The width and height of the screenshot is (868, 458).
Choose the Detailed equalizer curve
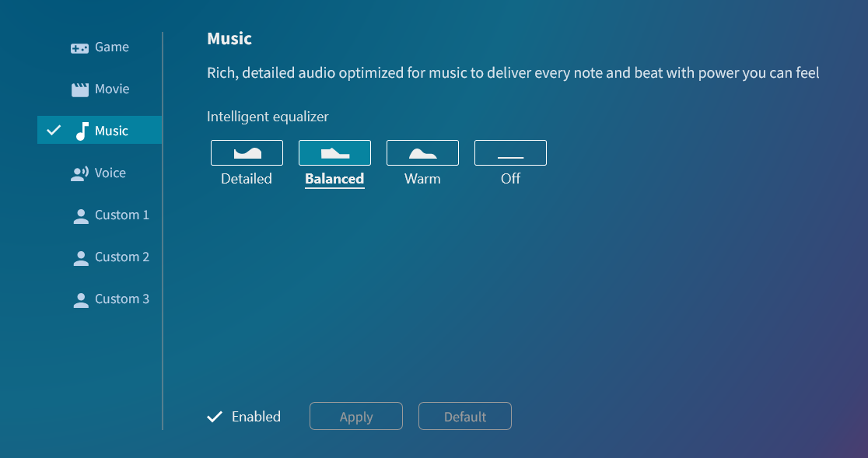[x=247, y=152]
